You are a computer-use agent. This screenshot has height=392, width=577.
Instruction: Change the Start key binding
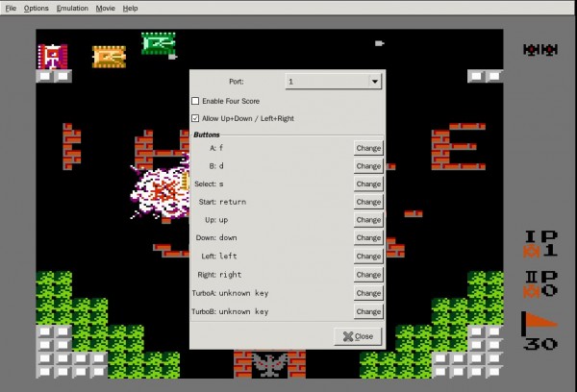click(x=368, y=203)
